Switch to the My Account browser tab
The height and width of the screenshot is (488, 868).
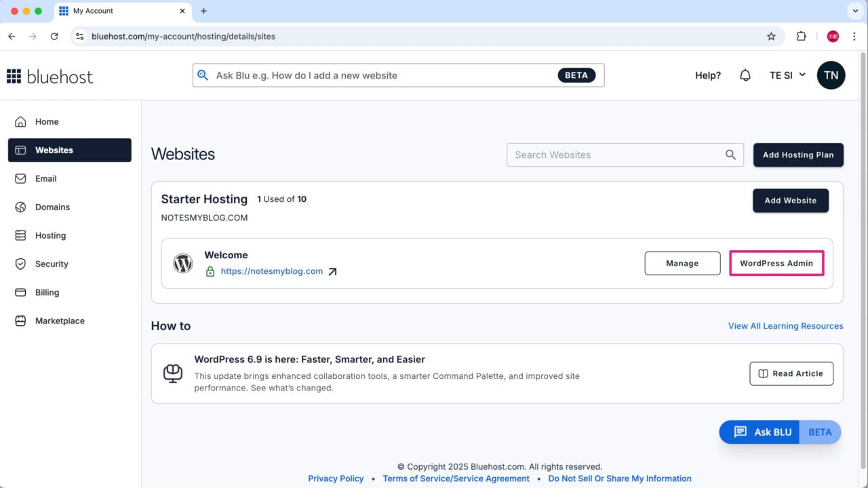point(115,11)
